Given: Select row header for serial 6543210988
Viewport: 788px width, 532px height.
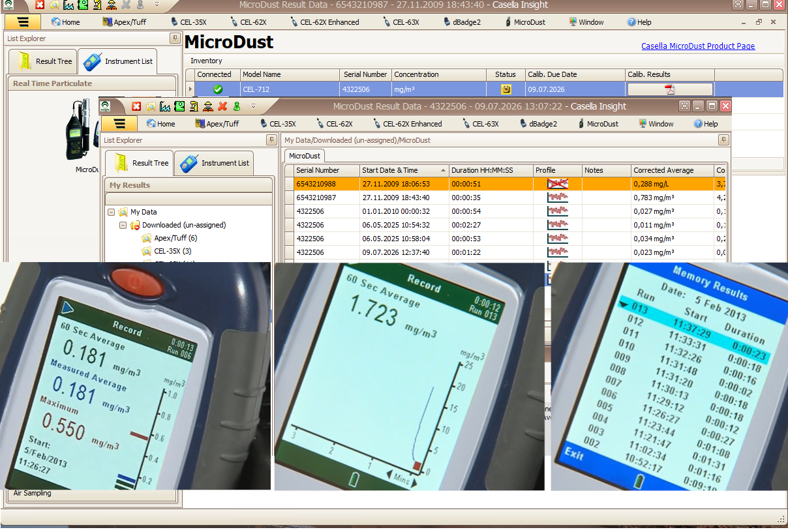Looking at the screenshot, I should [289, 184].
